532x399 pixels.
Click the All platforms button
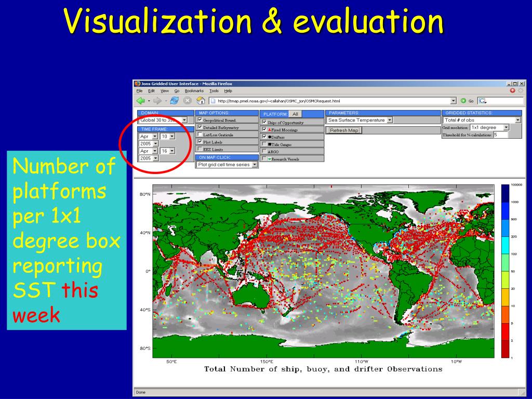(295, 114)
